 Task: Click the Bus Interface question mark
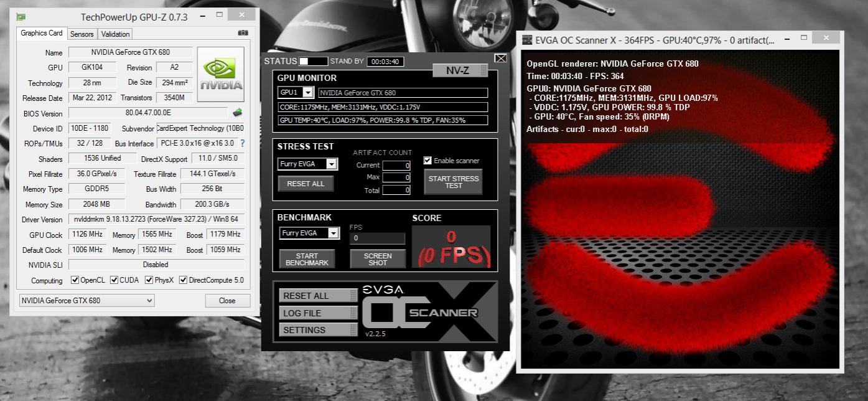click(x=242, y=143)
